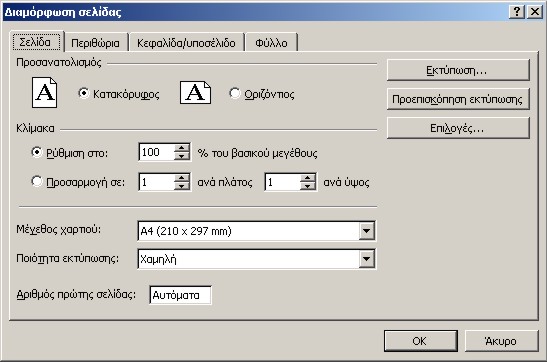Select the Κατακόρυφος radio button
Image resolution: width=547 pixels, height=362 pixels.
pyautogui.click(x=84, y=93)
